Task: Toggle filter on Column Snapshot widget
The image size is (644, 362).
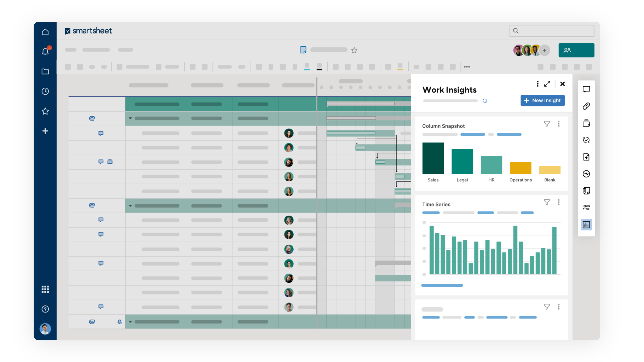Action: point(547,124)
